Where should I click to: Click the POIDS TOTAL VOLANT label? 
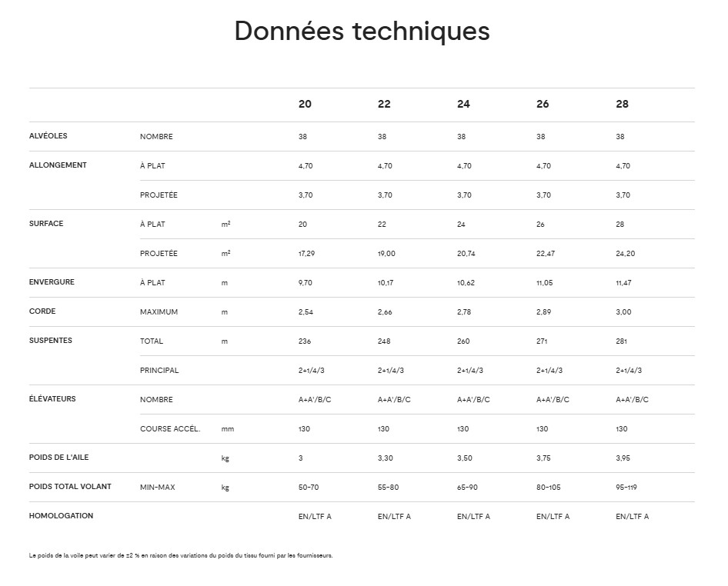point(70,487)
